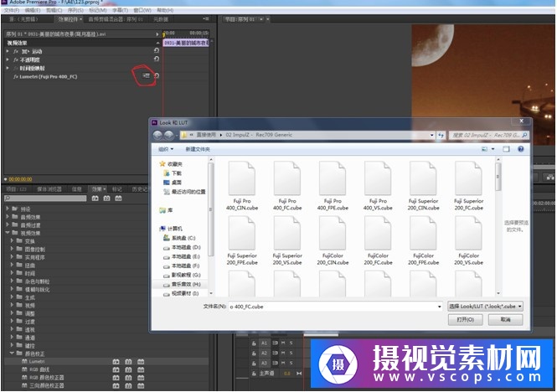
Task: Open the 窗口(W) menu
Action: click(x=142, y=10)
